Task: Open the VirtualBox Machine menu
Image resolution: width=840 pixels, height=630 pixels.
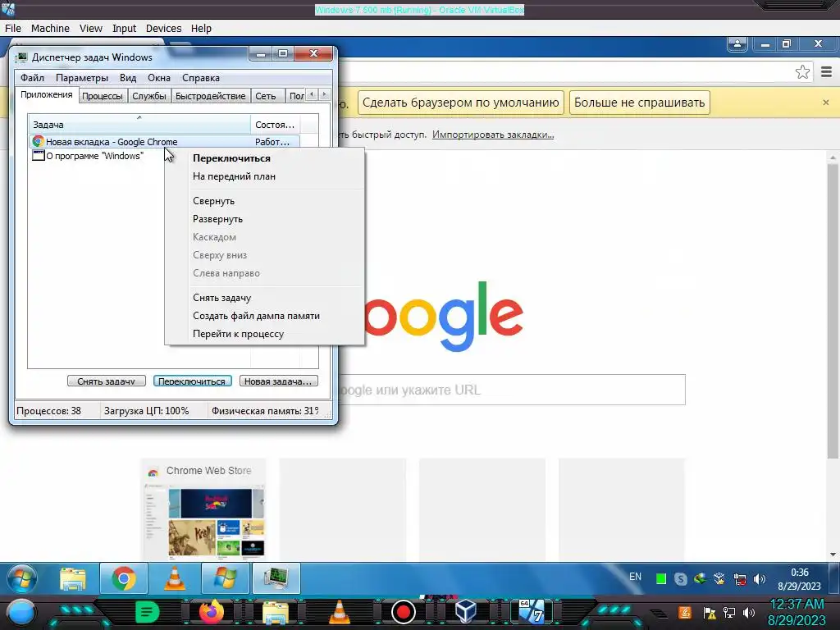Action: tap(50, 29)
